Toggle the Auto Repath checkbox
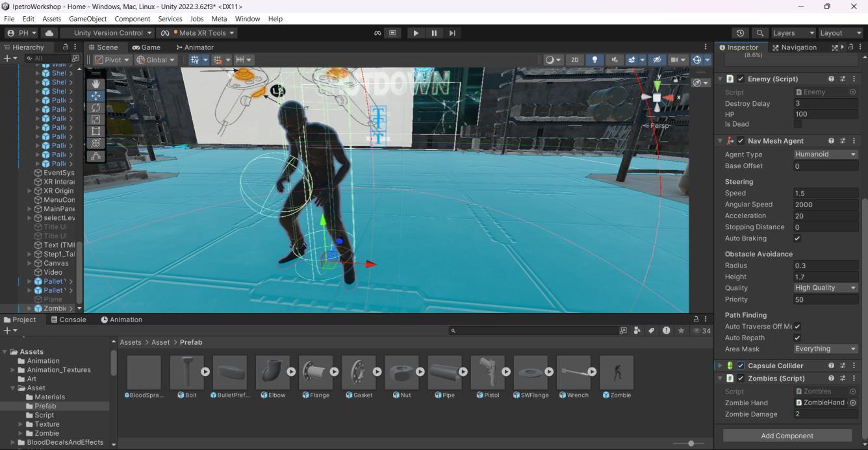Image resolution: width=868 pixels, height=450 pixels. (x=797, y=338)
